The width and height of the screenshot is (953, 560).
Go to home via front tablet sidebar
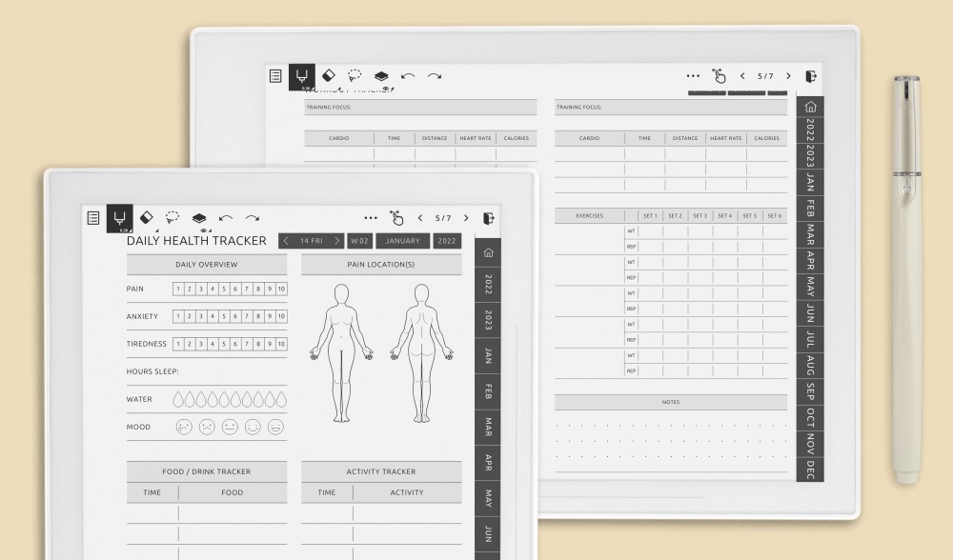(488, 252)
